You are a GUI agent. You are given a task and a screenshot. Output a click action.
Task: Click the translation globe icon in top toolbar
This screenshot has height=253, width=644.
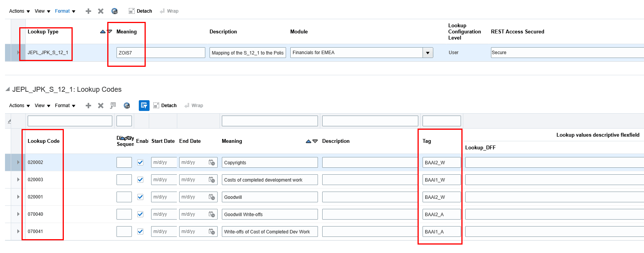point(115,11)
